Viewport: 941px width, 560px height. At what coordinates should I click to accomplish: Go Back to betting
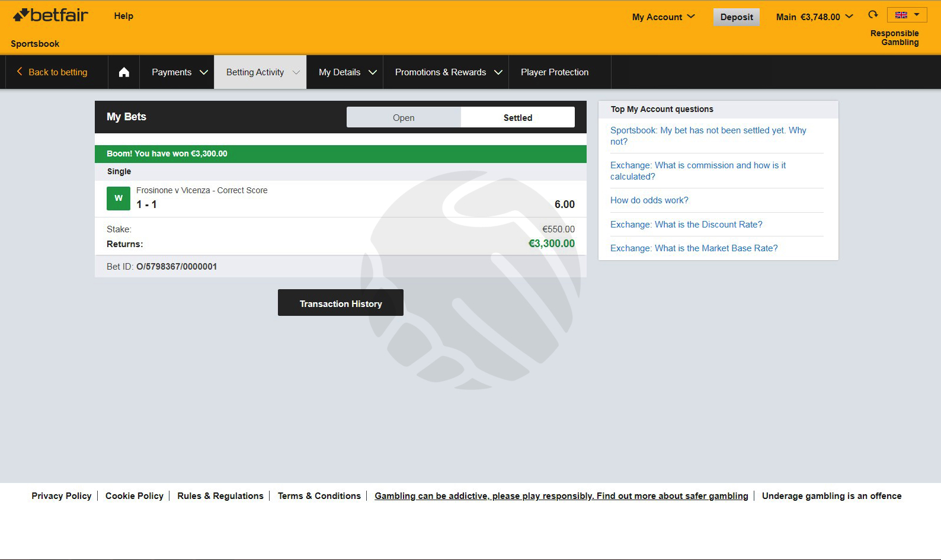tap(57, 72)
